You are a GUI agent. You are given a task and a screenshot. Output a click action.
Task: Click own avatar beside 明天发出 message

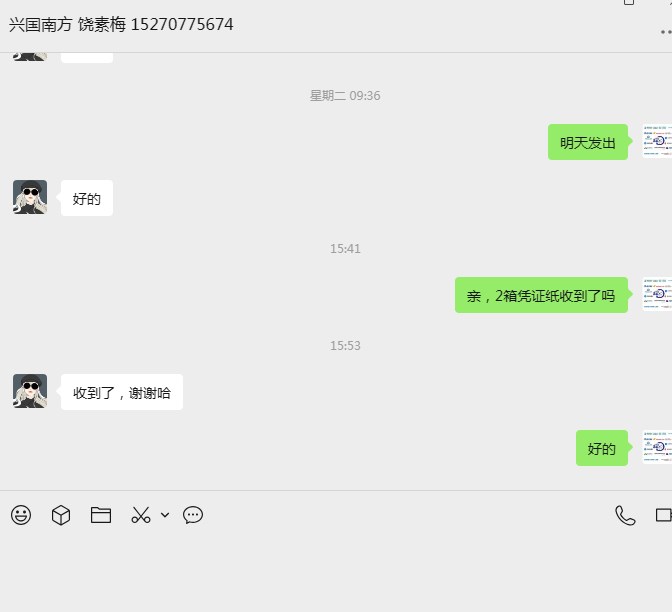point(657,141)
